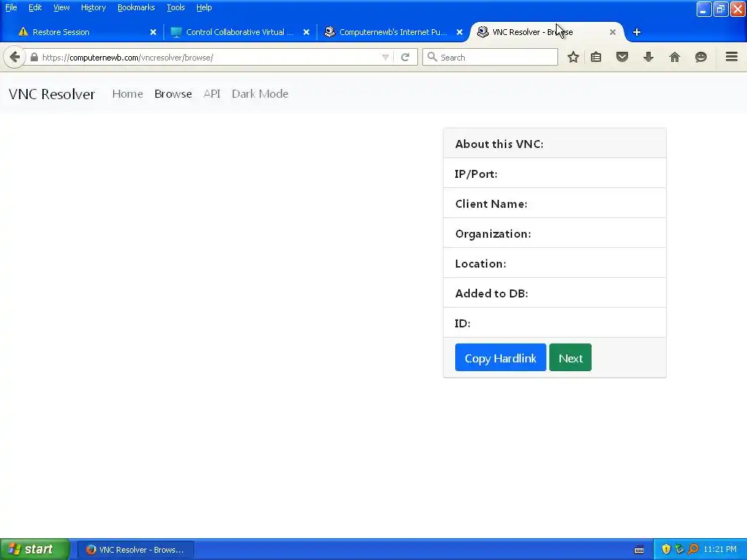Click the search magnifier icon
Screen dimensions: 747x560
click(x=432, y=57)
